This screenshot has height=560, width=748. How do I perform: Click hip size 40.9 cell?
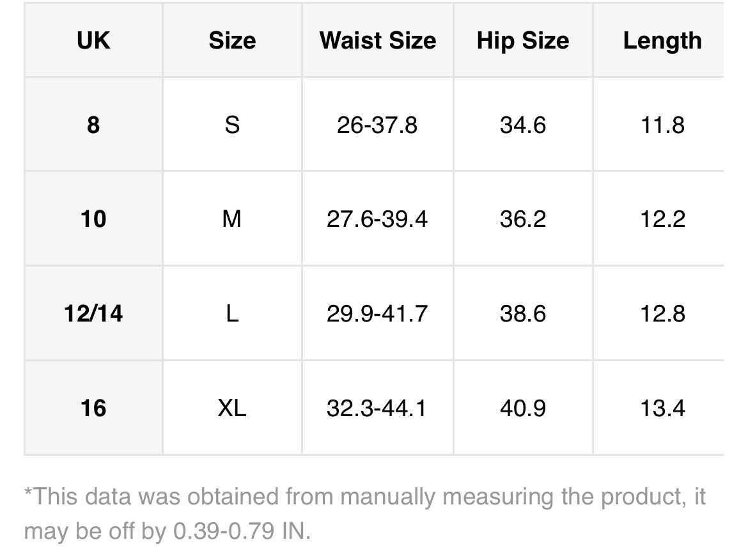click(x=524, y=408)
